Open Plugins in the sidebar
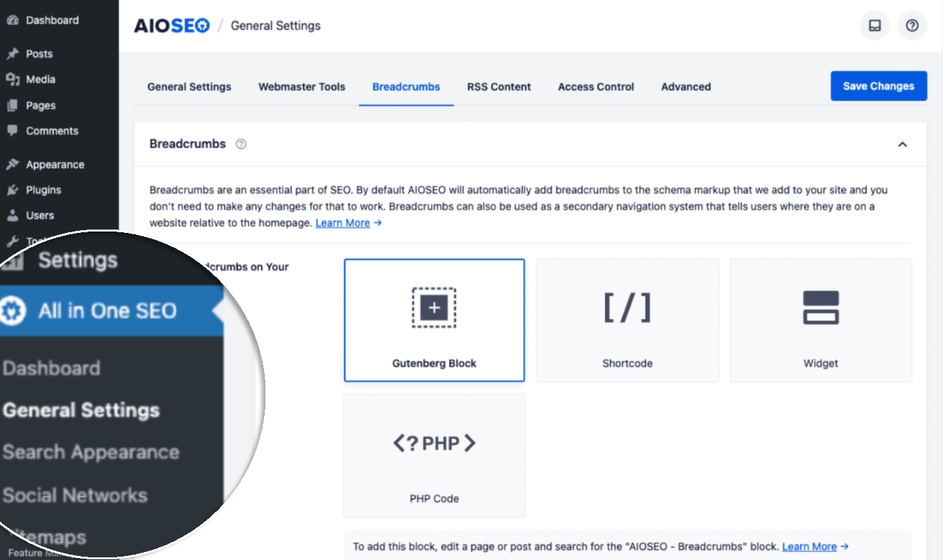 point(43,190)
